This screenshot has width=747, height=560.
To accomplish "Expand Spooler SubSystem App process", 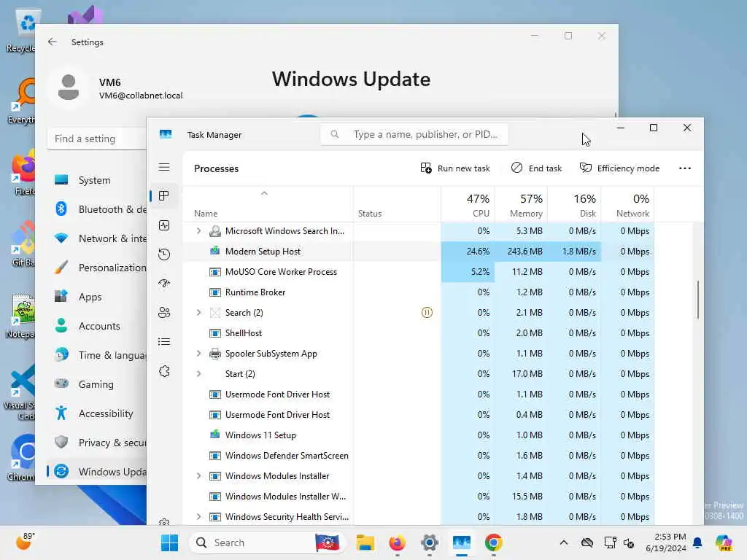I will pos(198,354).
